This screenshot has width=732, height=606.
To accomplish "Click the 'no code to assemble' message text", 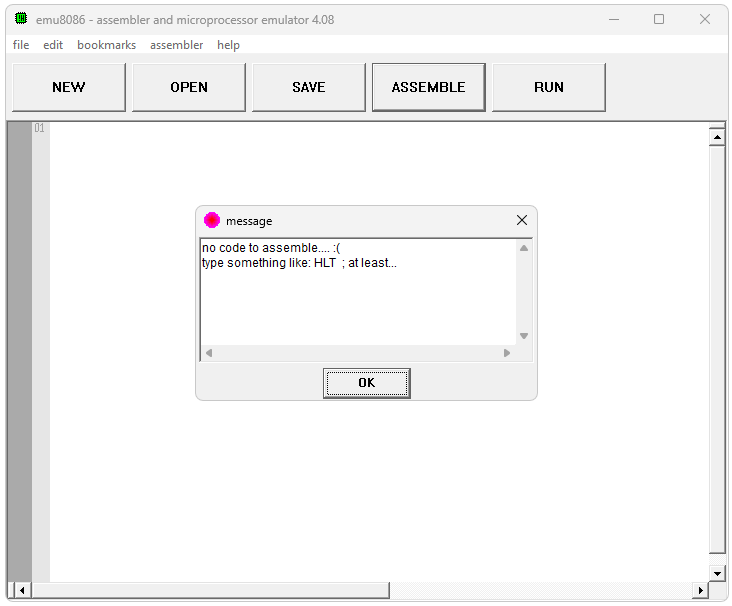I will point(271,248).
